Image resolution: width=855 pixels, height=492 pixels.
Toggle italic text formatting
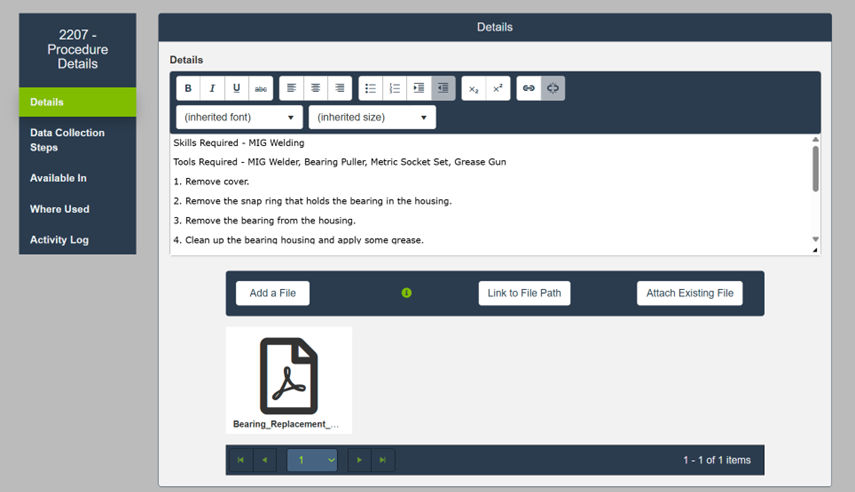(212, 88)
